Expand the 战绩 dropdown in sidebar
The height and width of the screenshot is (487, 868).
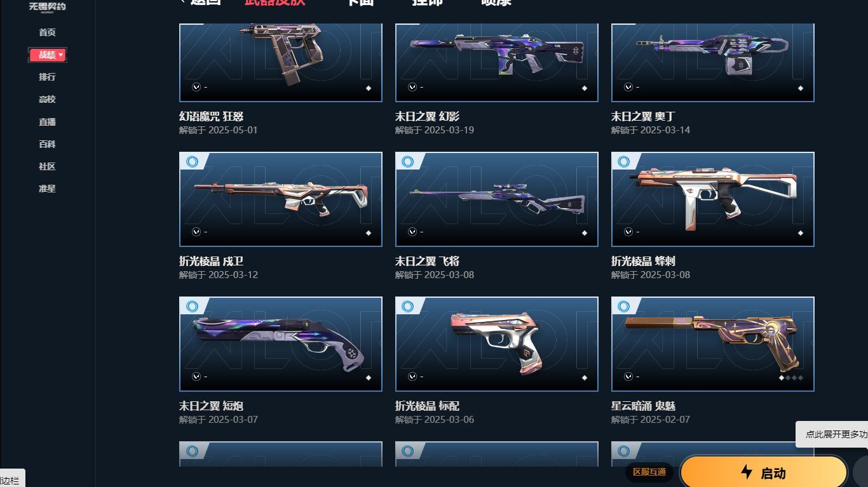[x=48, y=55]
